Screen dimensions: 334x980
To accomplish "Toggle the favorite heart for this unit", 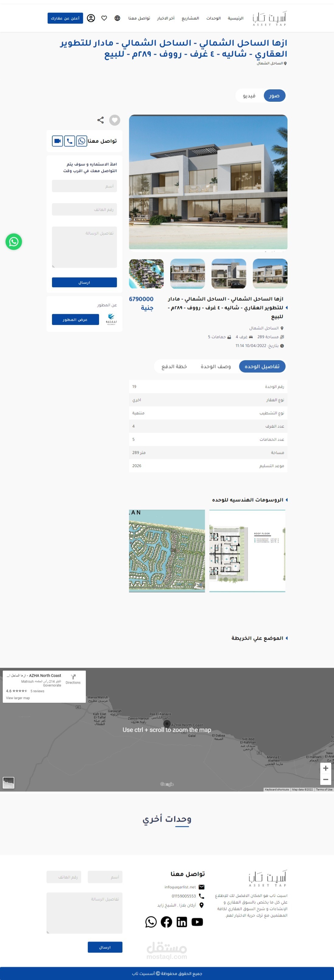I will tap(115, 120).
